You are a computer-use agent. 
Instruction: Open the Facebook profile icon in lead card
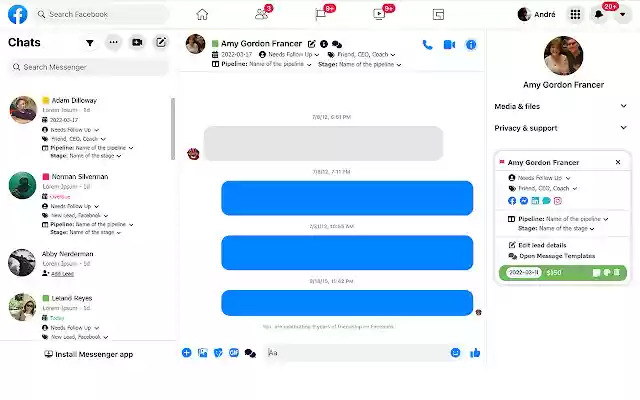[512, 200]
